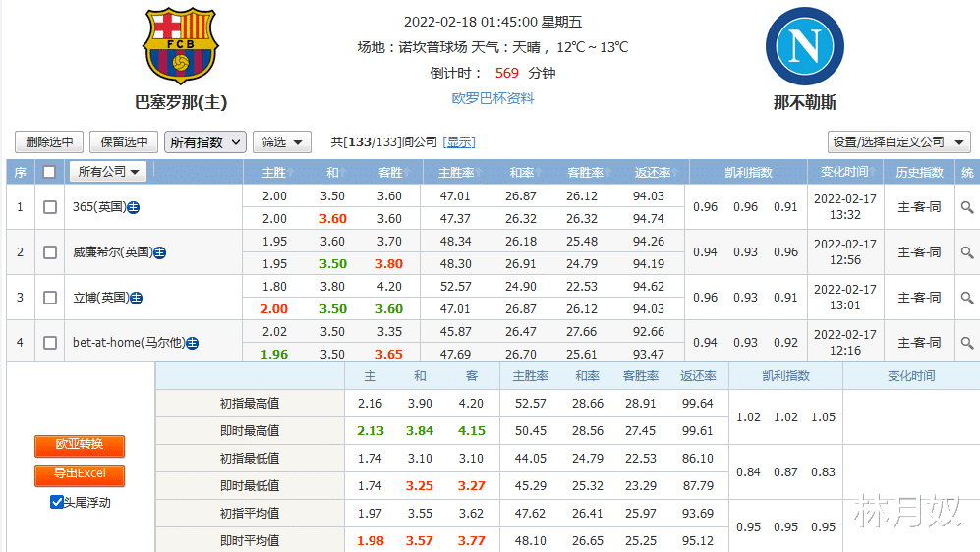
Task: Open magnifier details for 立博(英国) row
Action: point(967,298)
